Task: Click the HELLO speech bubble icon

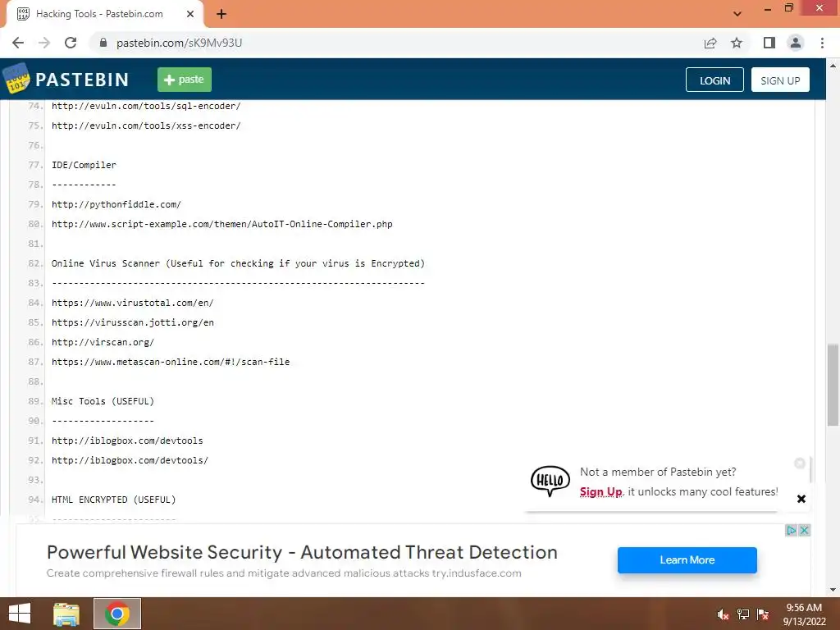Action: [550, 481]
